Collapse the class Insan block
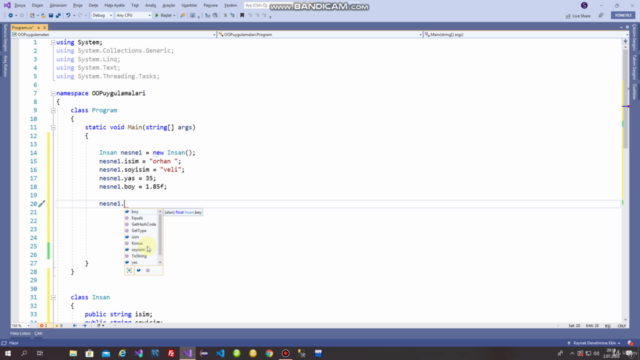Screen dimensions: 640x360 tap(53, 297)
